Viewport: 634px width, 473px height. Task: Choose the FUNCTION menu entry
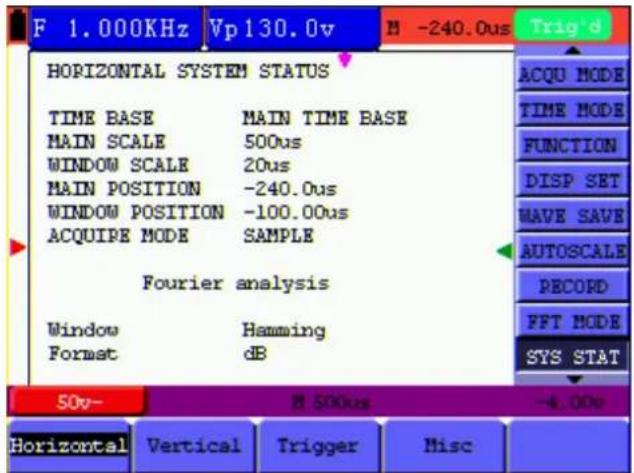click(572, 145)
